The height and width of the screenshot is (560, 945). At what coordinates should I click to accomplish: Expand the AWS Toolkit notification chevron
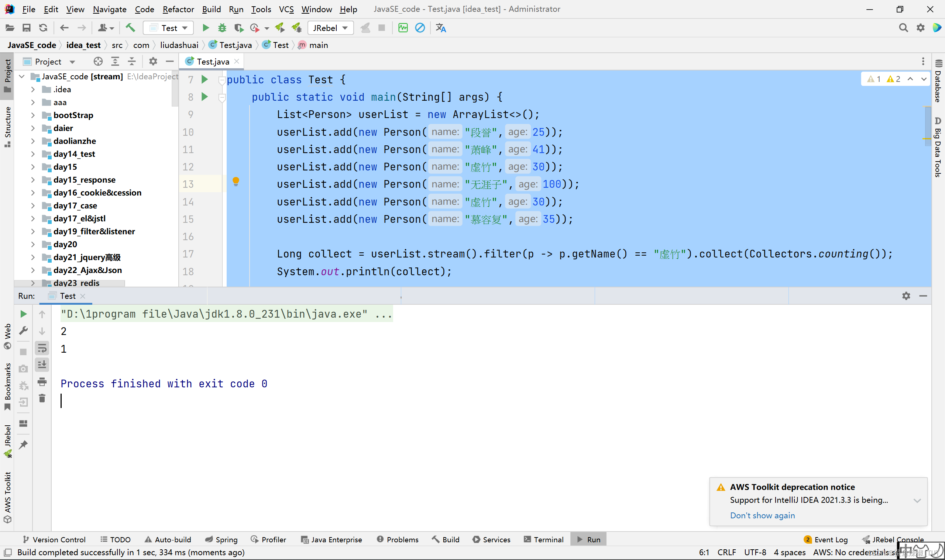tap(917, 501)
